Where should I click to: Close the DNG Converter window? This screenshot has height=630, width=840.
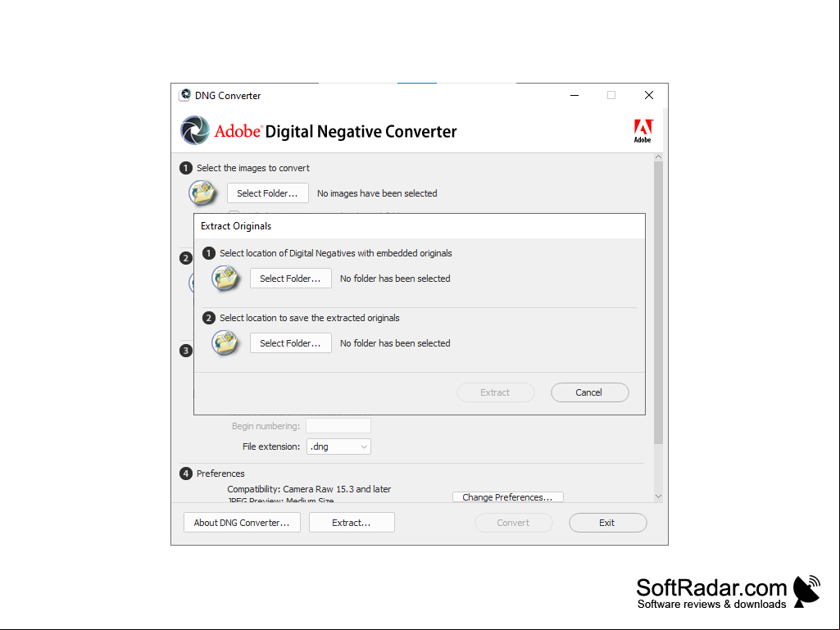[649, 95]
